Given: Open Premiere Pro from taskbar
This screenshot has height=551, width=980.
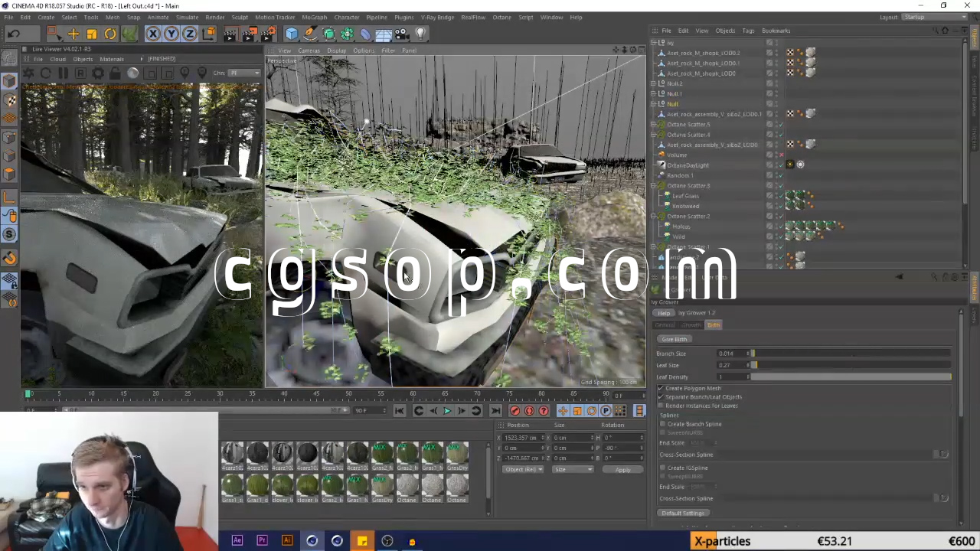Looking at the screenshot, I should coord(262,541).
